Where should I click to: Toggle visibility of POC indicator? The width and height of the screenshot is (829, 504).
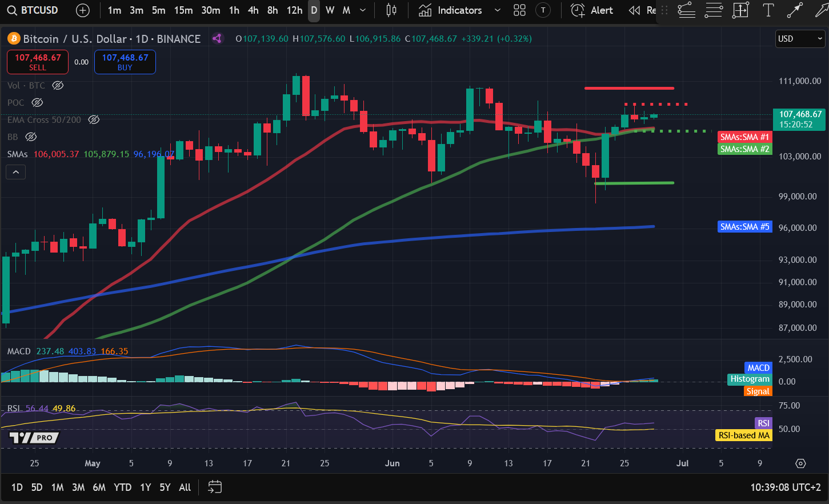(37, 102)
